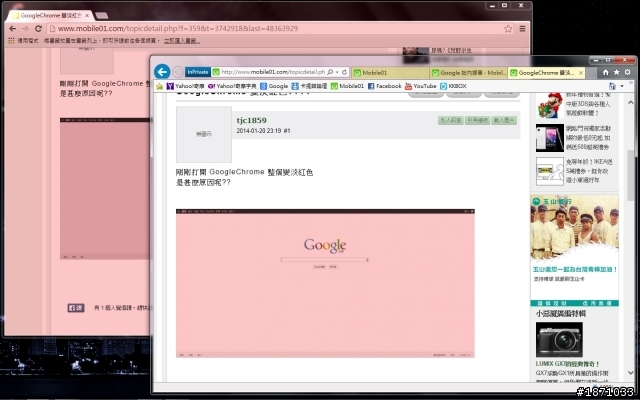Click the last green button in post header
The height and width of the screenshot is (400, 640).
(x=504, y=120)
